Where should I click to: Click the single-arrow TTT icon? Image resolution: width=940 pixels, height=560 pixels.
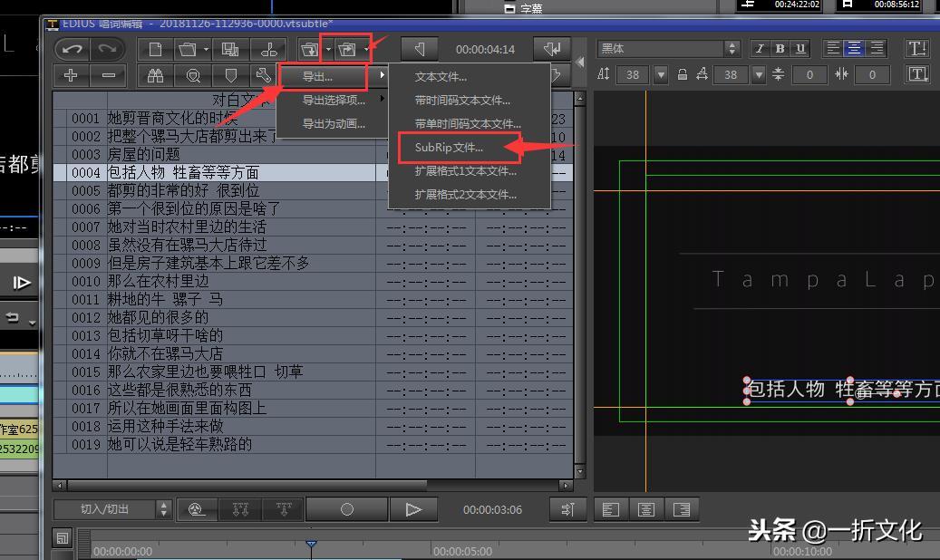(x=284, y=509)
